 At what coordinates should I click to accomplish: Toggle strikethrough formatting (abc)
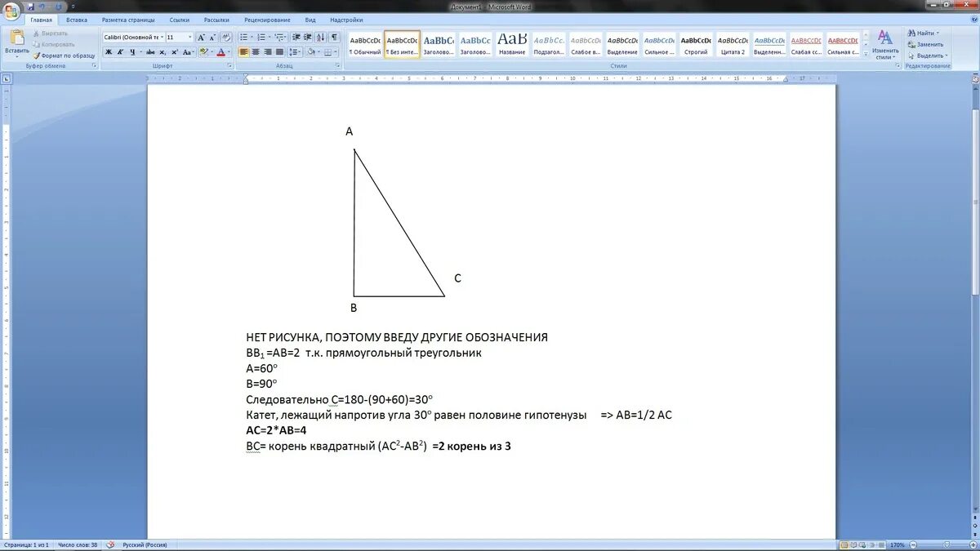click(149, 51)
